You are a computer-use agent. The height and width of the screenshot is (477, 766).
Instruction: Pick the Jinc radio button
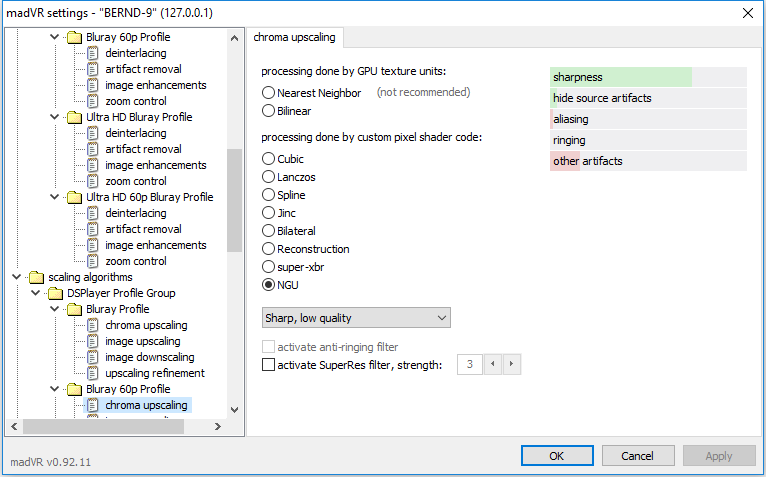268,213
